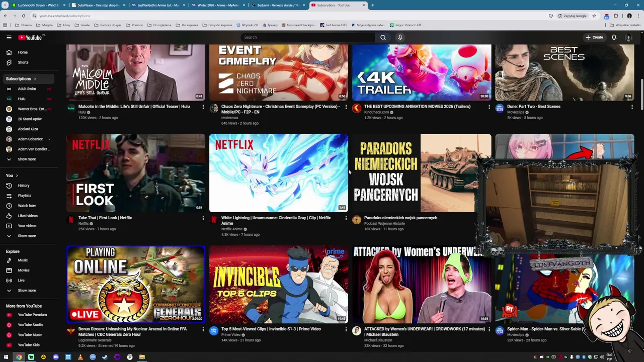644x362 pixels.
Task: Open a new browser tab
Action: (x=372, y=5)
